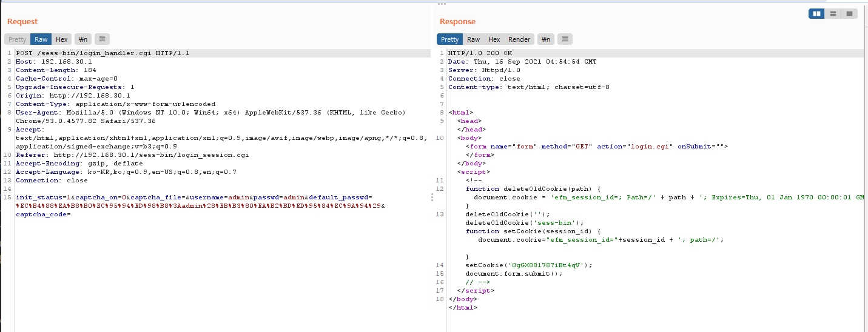Open Response message editor hamburger menu
This screenshot has width=868, height=332.
pyautogui.click(x=565, y=39)
